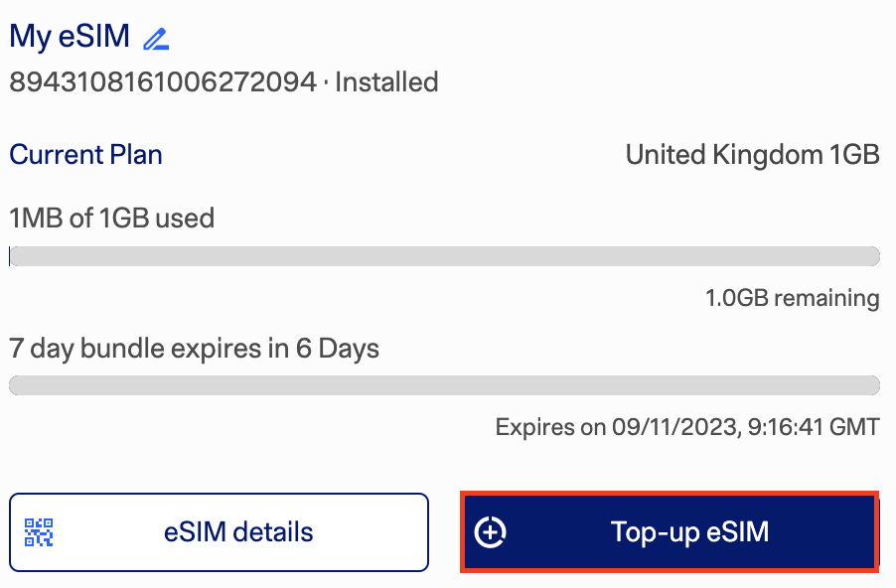Select the Installed status text
Screen dimensions: 896x588
tap(387, 82)
